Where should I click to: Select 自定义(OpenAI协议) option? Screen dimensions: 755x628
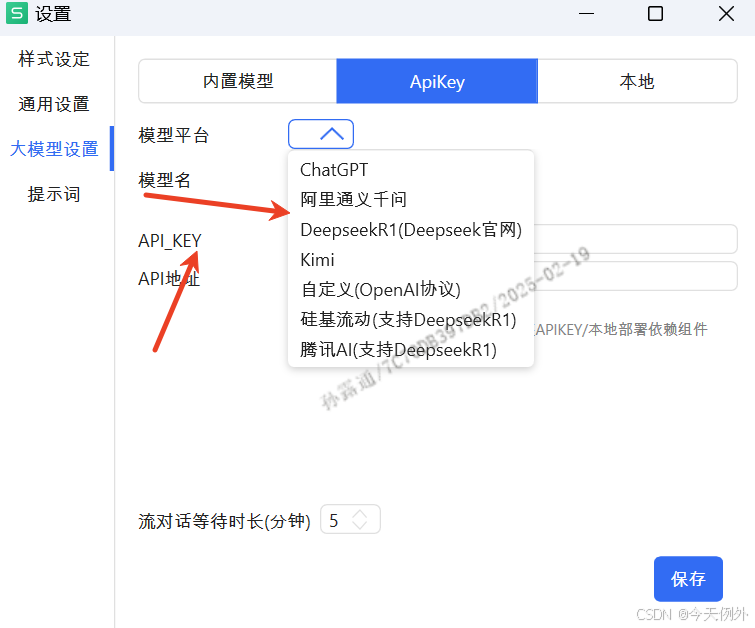point(380,290)
